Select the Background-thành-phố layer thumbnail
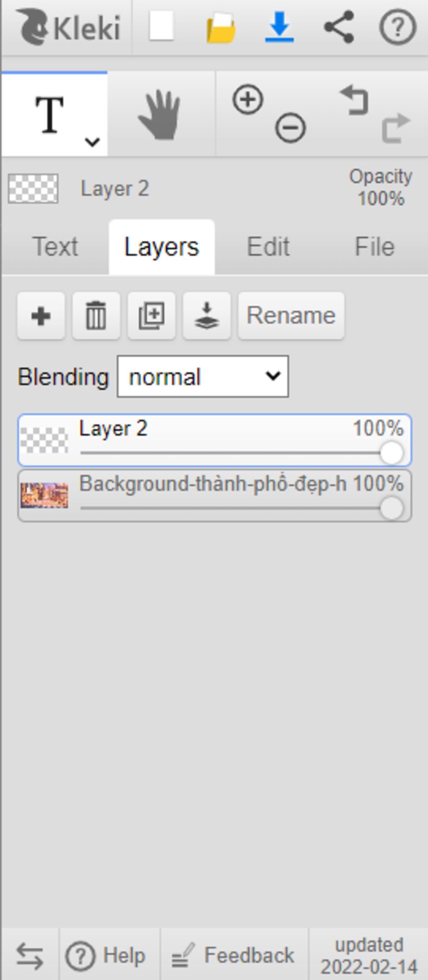 point(44,496)
